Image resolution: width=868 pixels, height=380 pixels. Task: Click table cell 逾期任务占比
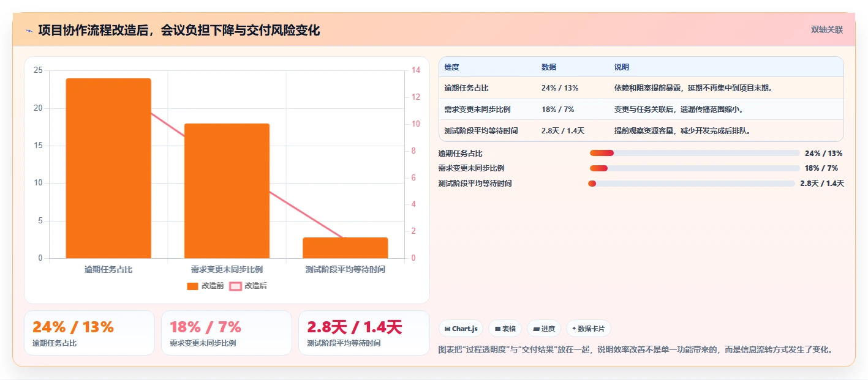tap(466, 88)
